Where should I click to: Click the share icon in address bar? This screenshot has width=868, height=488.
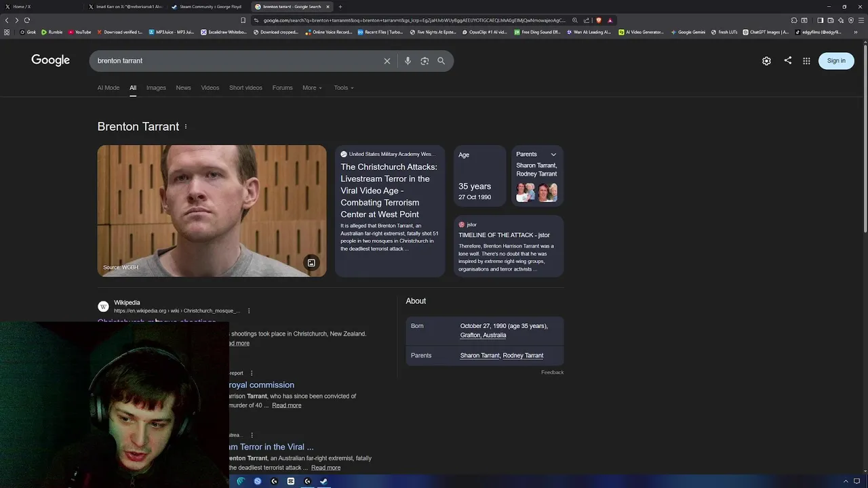(x=587, y=20)
